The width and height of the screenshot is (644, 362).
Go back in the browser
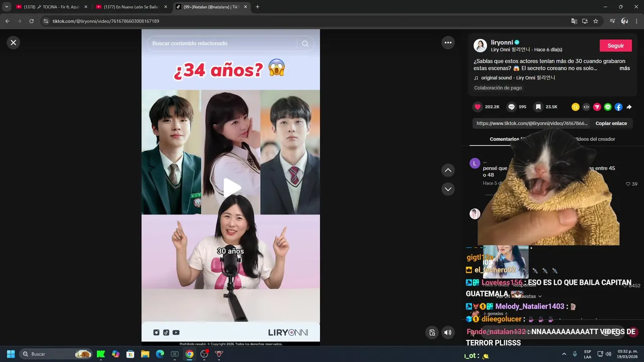point(7,21)
